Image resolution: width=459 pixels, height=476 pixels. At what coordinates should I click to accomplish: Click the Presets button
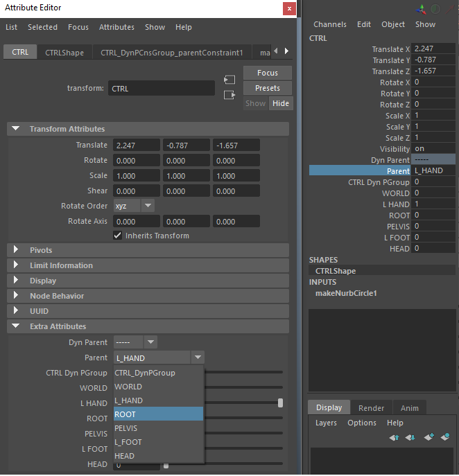coord(268,88)
